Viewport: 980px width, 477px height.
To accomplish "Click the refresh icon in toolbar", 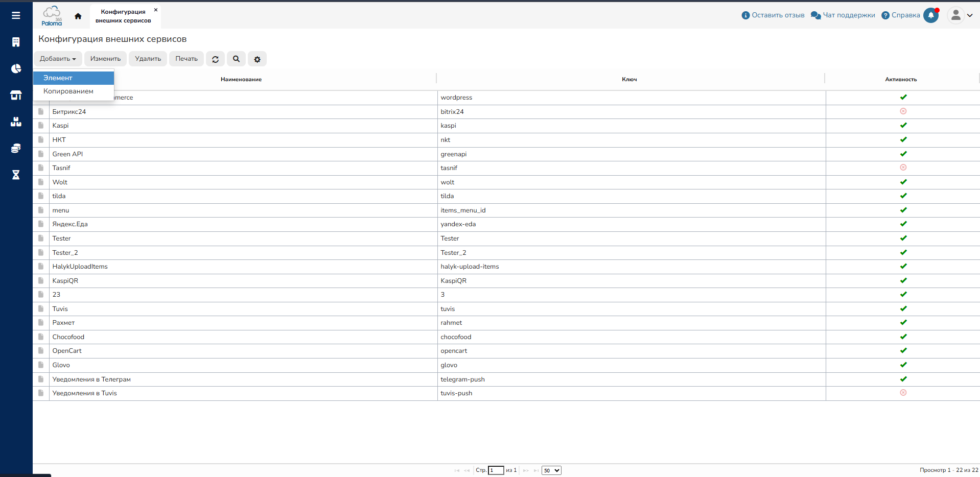I will (x=215, y=59).
